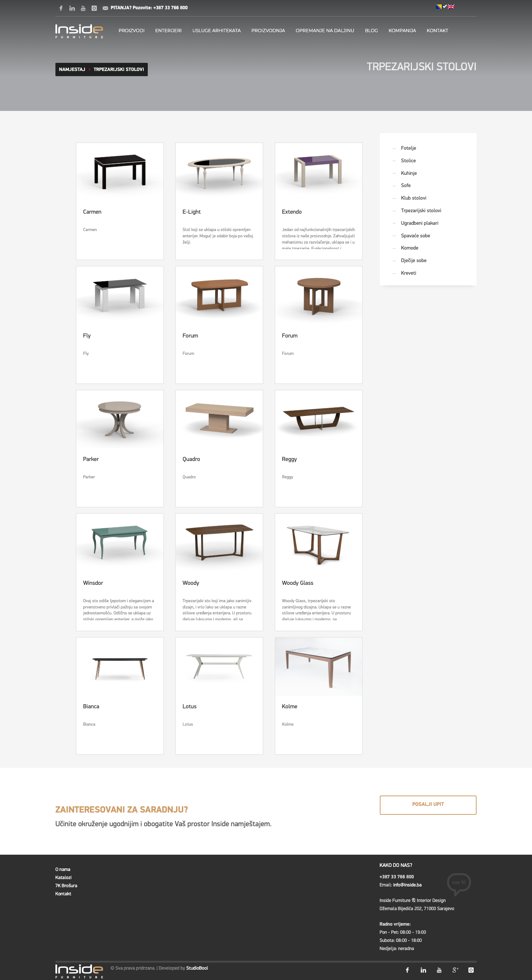Open the Google Plus icon in the footer
The width and height of the screenshot is (532, 980).
[x=455, y=970]
